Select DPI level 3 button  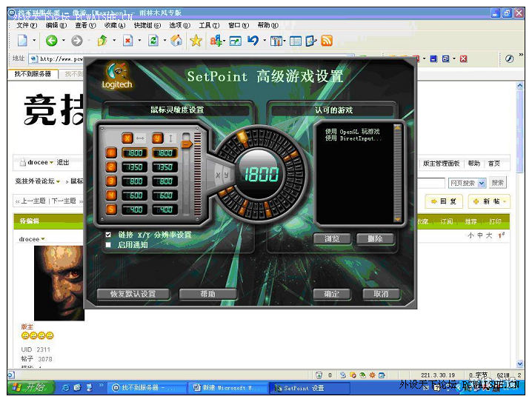pos(111,181)
